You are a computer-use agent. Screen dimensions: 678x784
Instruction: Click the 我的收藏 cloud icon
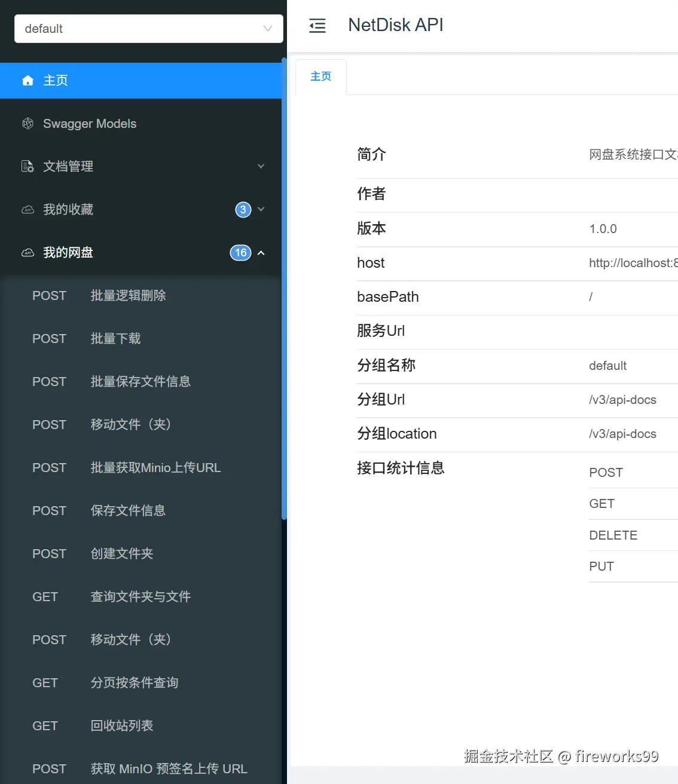click(x=28, y=210)
